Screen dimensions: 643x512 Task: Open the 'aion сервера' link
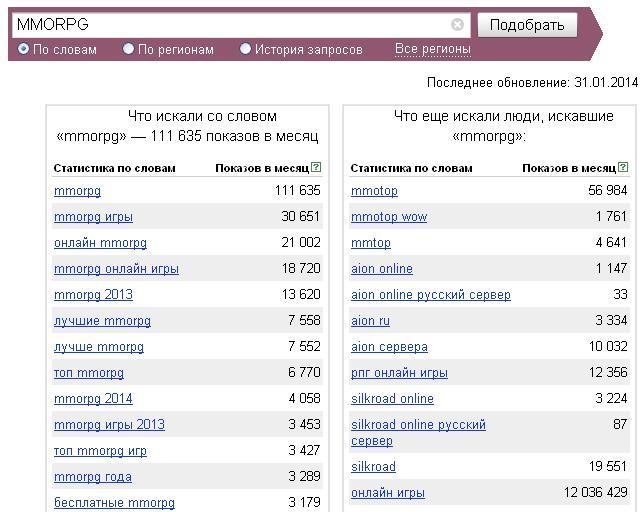(x=390, y=347)
